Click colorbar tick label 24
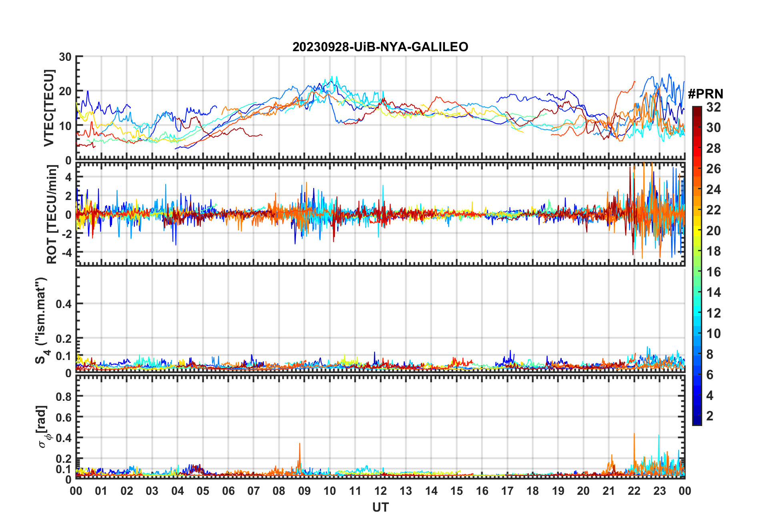 (713, 190)
